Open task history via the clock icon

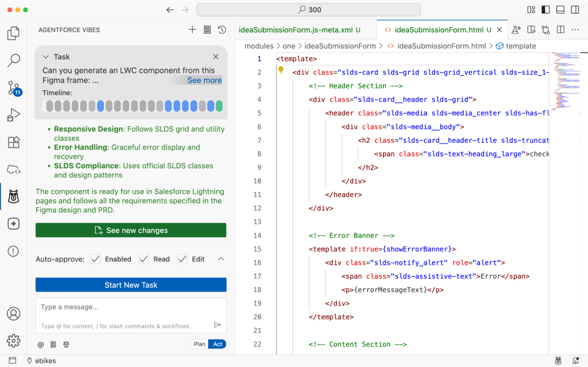(222, 30)
